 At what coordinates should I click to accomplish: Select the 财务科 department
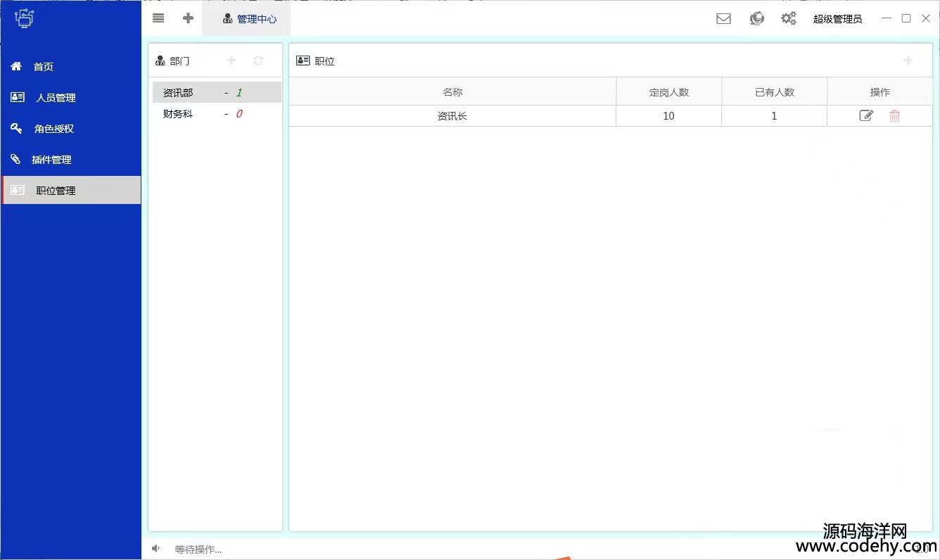[x=217, y=113]
